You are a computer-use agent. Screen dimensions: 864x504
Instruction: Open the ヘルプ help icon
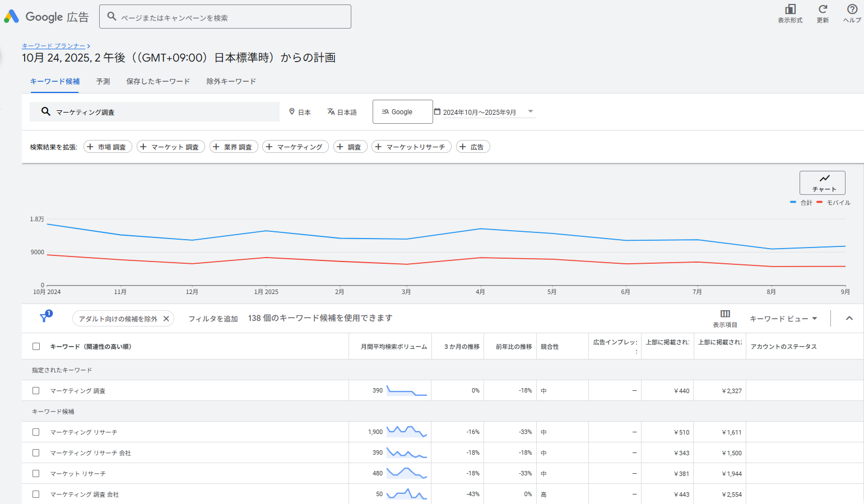coord(852,10)
